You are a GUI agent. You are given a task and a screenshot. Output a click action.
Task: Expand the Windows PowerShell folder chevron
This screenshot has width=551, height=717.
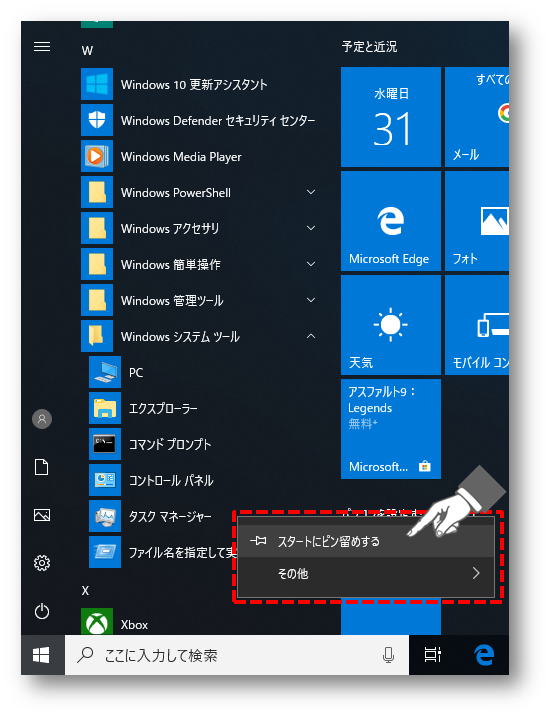311,193
